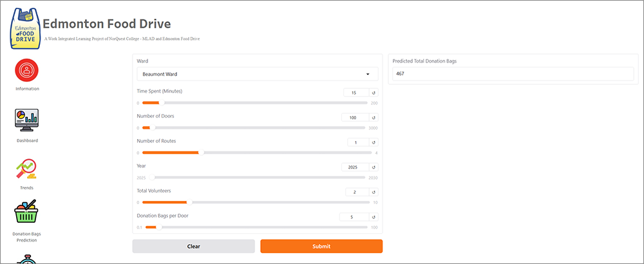Click the Year field showing 2025
This screenshot has width=644, height=264.
pyautogui.click(x=355, y=167)
